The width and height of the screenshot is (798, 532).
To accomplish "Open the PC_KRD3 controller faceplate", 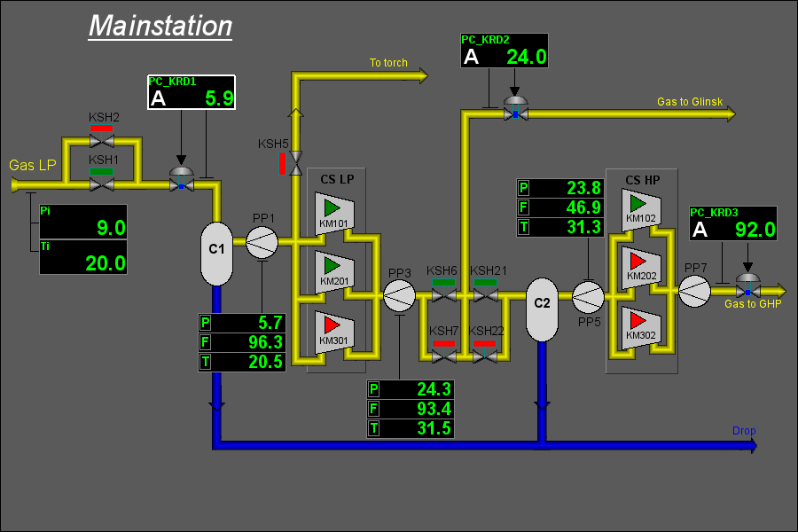I will point(732,223).
